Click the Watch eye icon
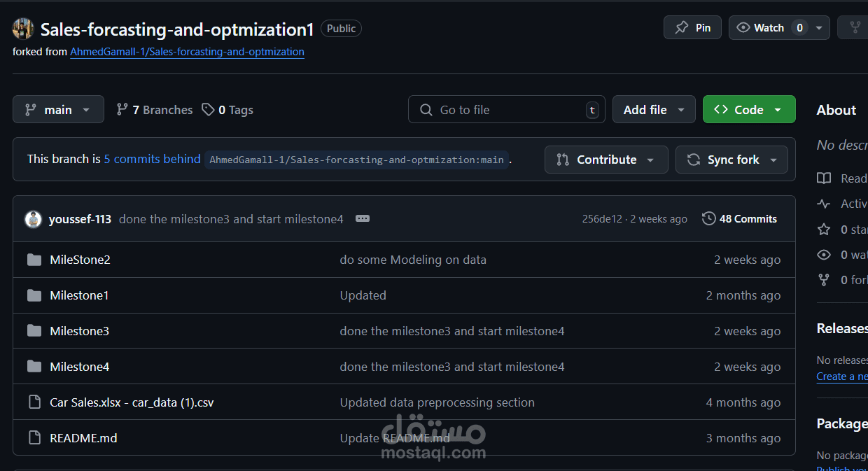This screenshot has width=868, height=471. tap(743, 28)
